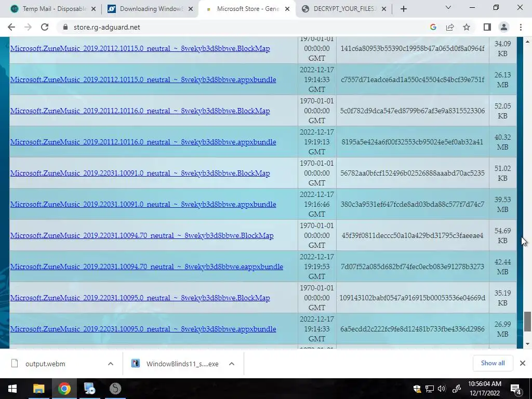Download ZuneMusic 2019.20112.10115.0 appxbundle

[x=143, y=79]
